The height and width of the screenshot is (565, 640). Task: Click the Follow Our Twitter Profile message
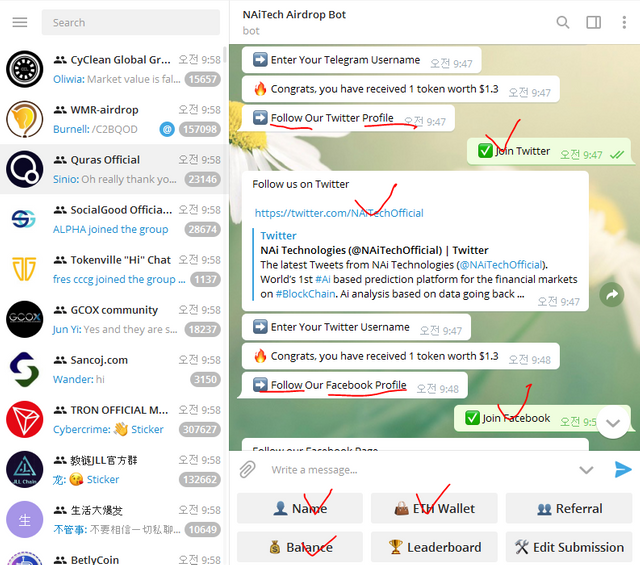(x=348, y=118)
